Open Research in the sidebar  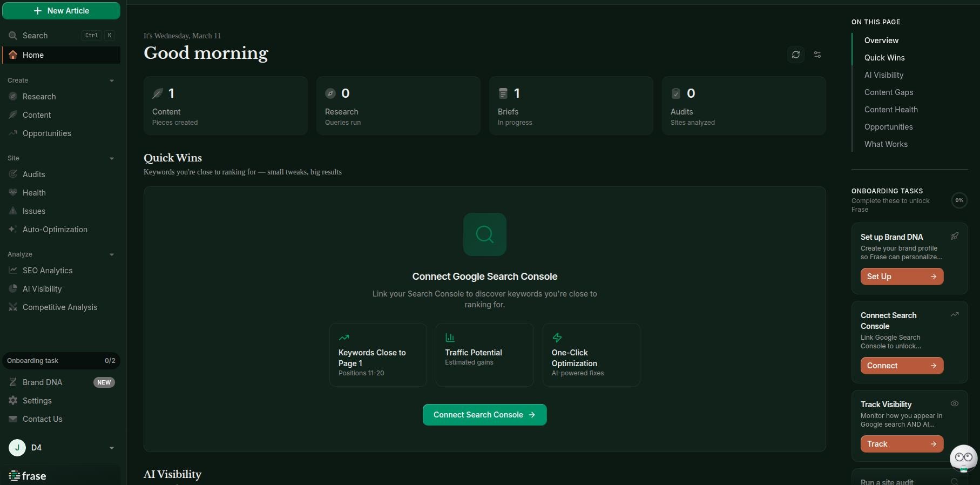[61, 97]
